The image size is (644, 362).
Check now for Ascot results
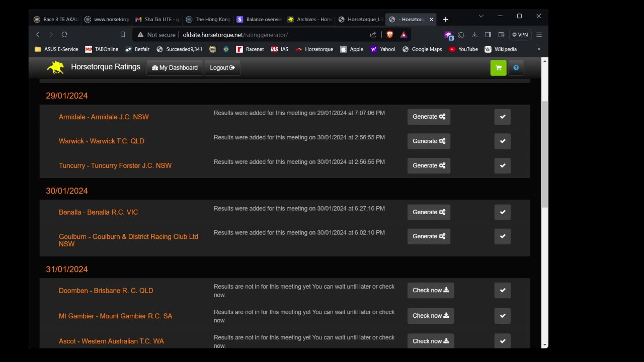point(431,341)
